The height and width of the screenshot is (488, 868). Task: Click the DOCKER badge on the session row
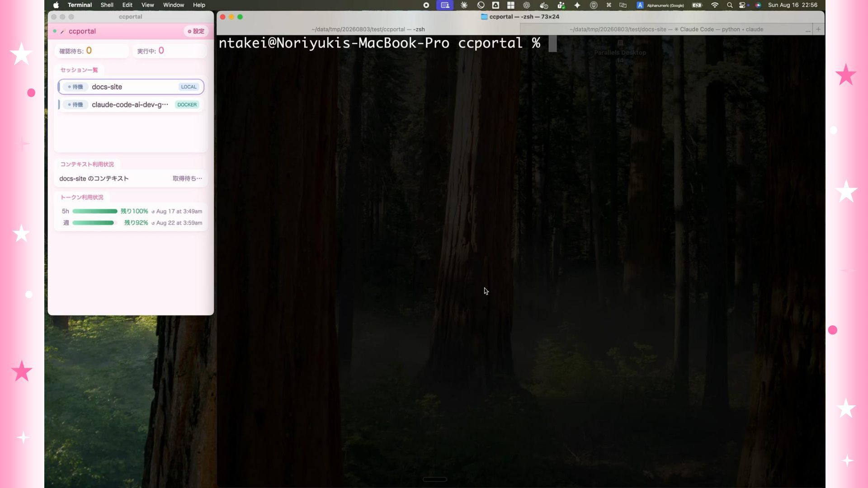point(187,104)
